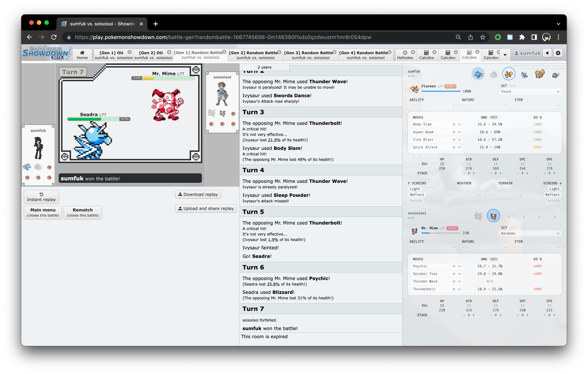The width and height of the screenshot is (588, 374).
Task: Mute sound with the speaker icon
Action: pyautogui.click(x=547, y=53)
